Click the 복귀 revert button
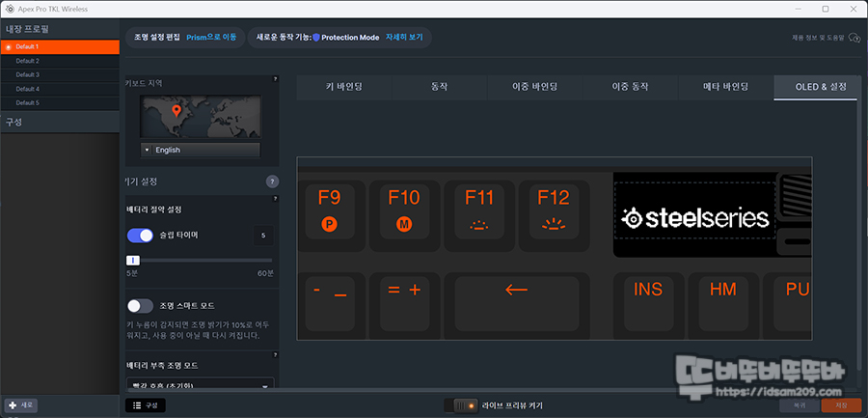This screenshot has width=868, height=418. 800,405
